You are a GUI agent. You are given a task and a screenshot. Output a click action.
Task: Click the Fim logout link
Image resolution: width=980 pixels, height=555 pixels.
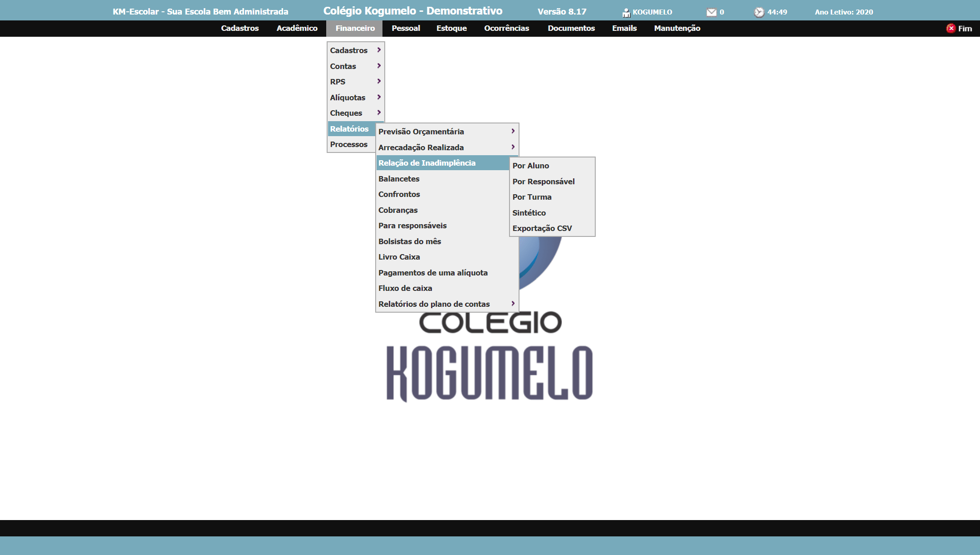(965, 29)
